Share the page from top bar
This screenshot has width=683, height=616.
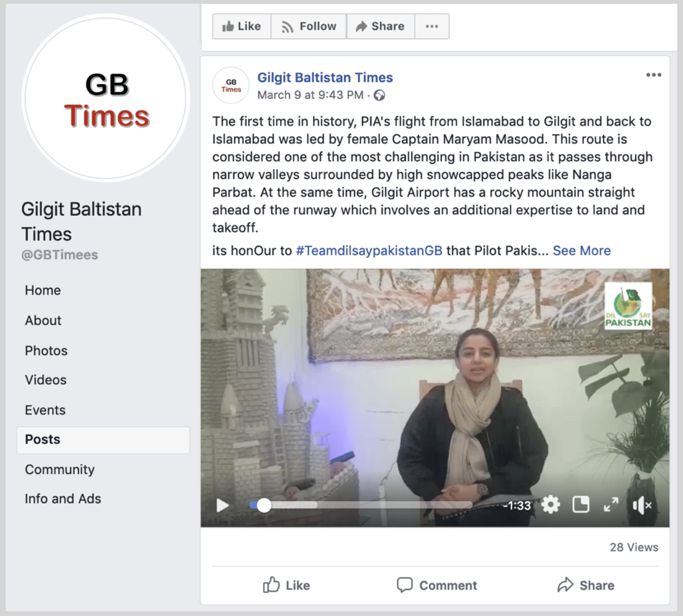pyautogui.click(x=380, y=26)
